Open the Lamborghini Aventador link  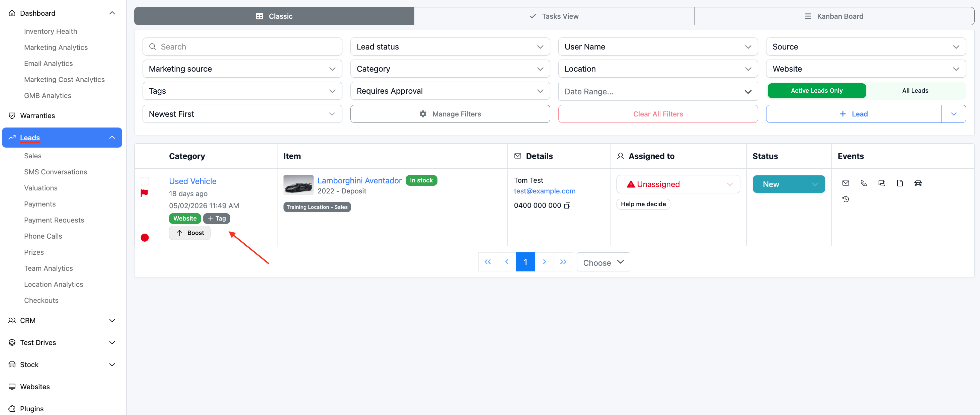[359, 181]
